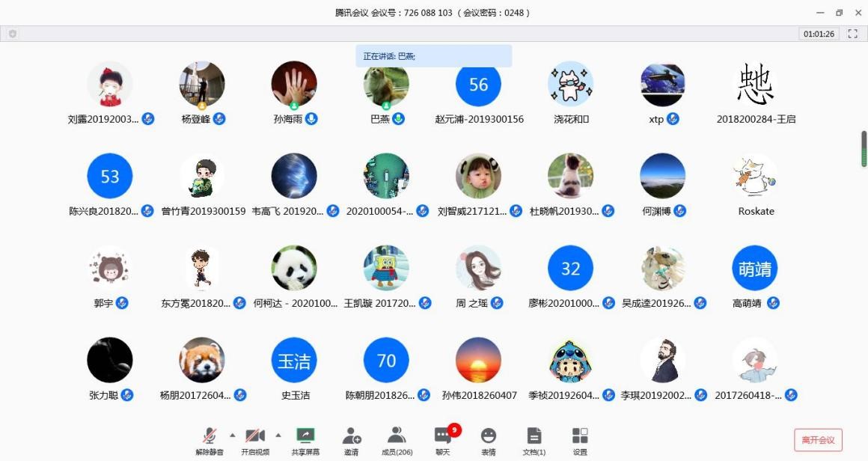Turn on camera via 开启视频

[255, 440]
